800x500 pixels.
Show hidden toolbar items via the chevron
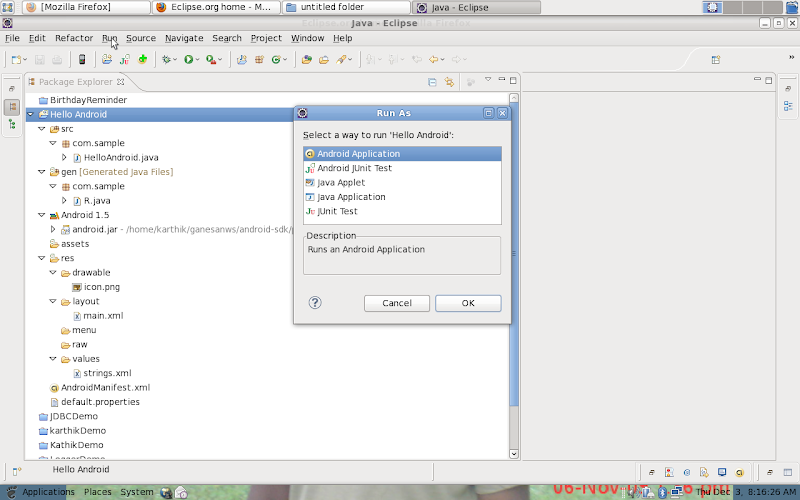tap(791, 57)
